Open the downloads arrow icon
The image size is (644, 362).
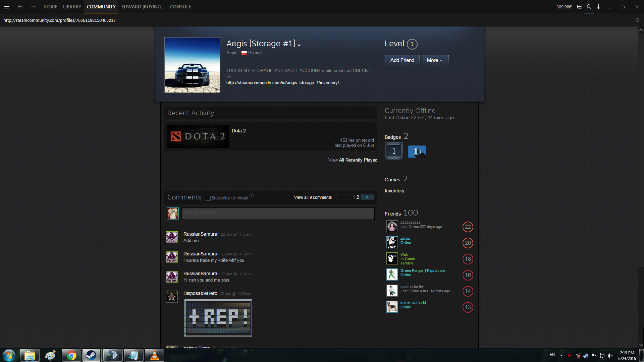(x=598, y=7)
